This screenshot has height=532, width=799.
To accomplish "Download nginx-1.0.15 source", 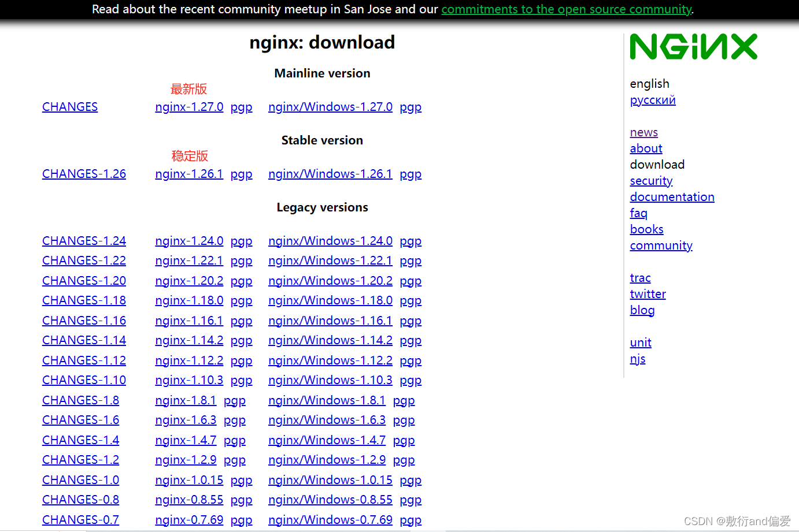I will 189,480.
